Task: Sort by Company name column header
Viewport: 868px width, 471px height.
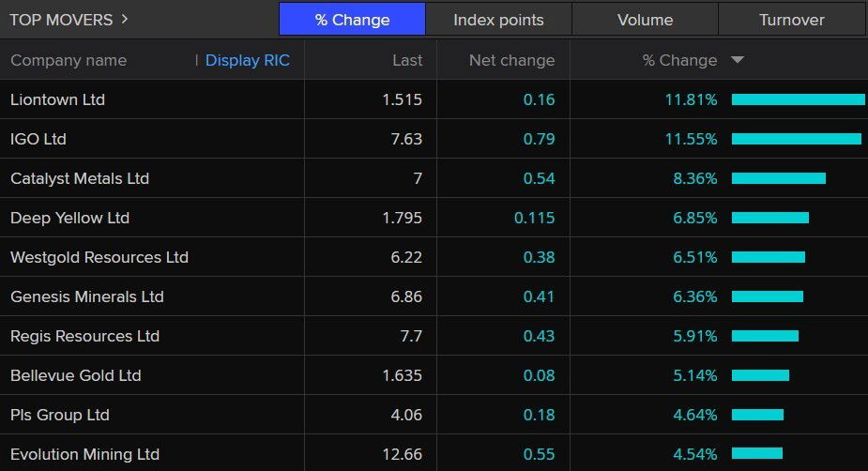Action: (69, 60)
